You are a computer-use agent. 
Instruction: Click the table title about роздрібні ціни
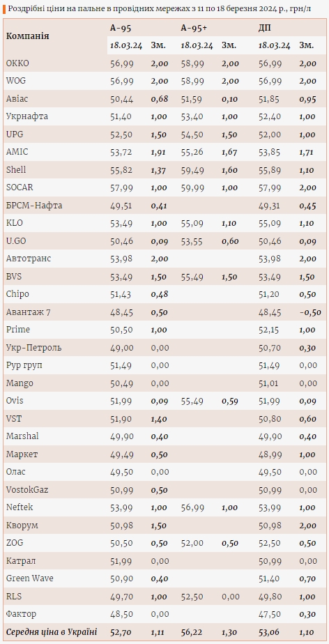tap(162, 8)
